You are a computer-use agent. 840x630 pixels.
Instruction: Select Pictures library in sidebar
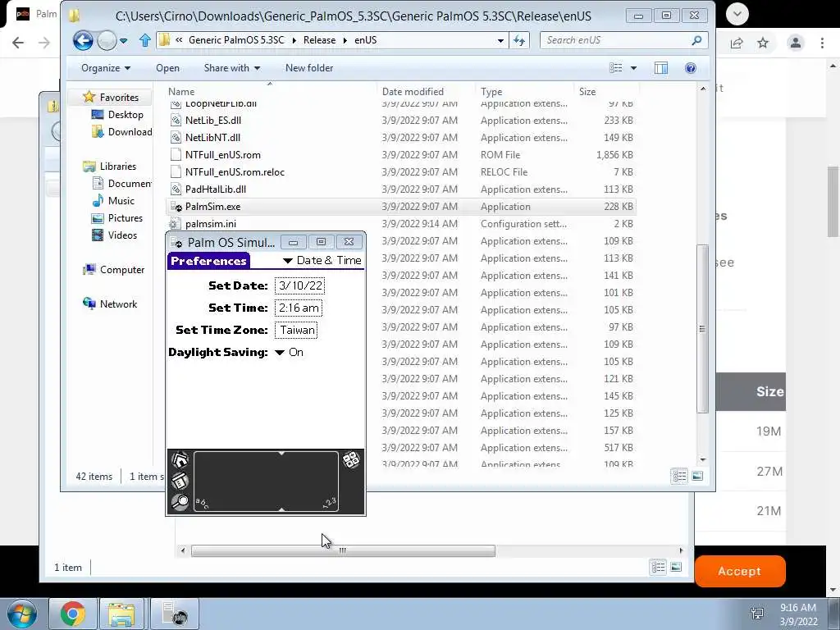click(116, 218)
